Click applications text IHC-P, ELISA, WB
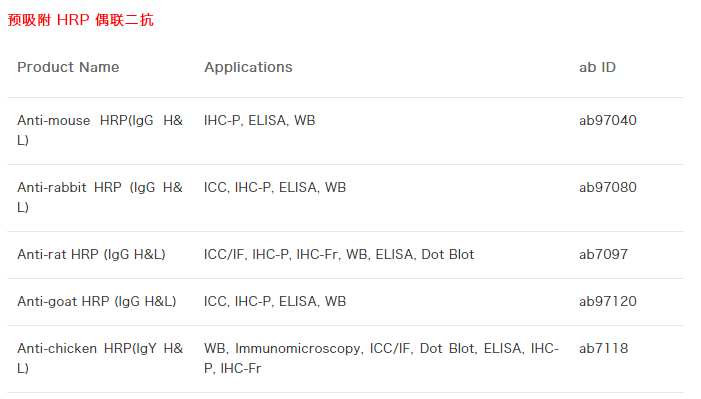Image resolution: width=701 pixels, height=399 pixels. click(x=259, y=120)
